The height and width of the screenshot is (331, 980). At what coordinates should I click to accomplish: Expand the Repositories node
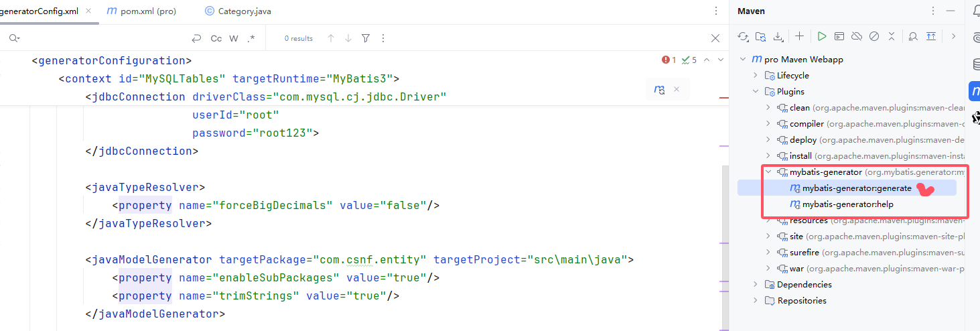756,301
